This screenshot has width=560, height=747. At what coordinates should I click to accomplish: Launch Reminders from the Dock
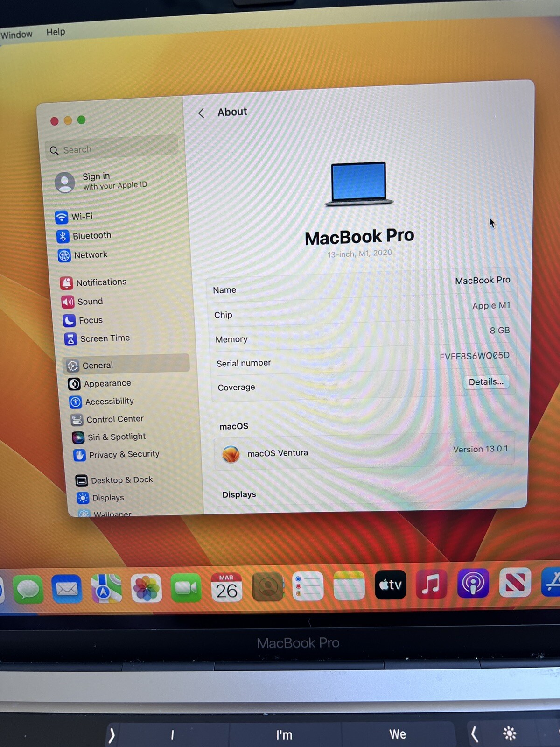click(308, 586)
